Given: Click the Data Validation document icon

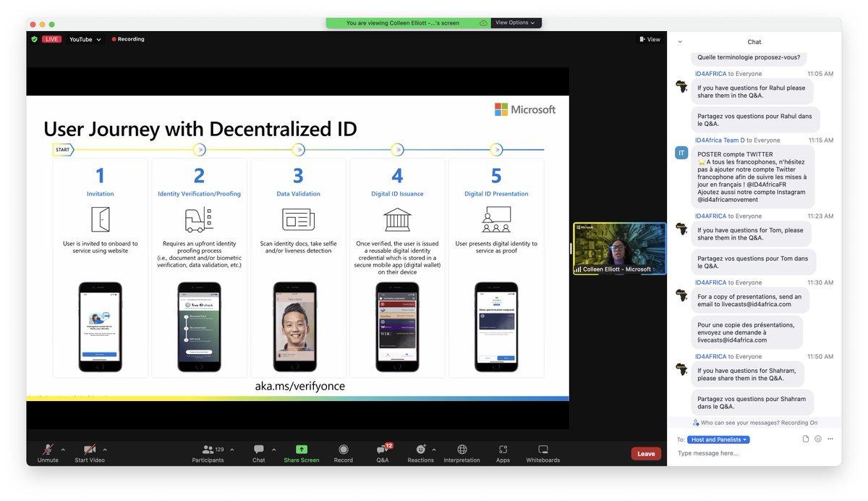Looking at the screenshot, I should 298,219.
